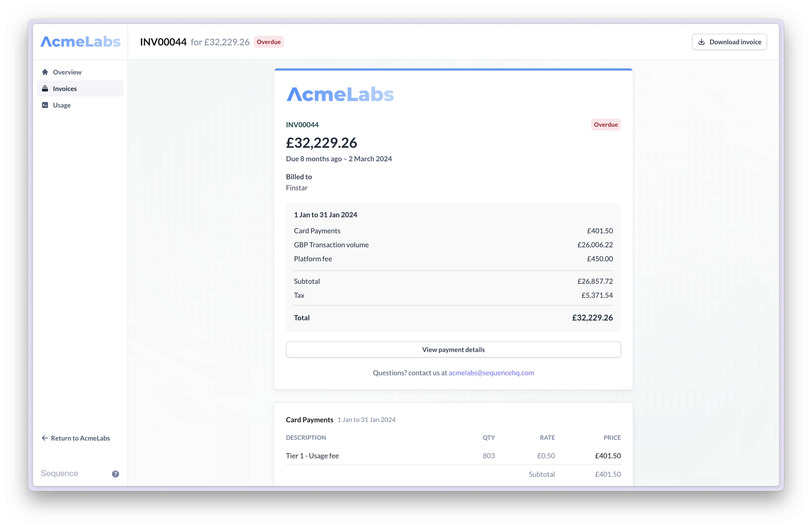812x528 pixels.
Task: Click the help question mark icon
Action: pyautogui.click(x=115, y=474)
